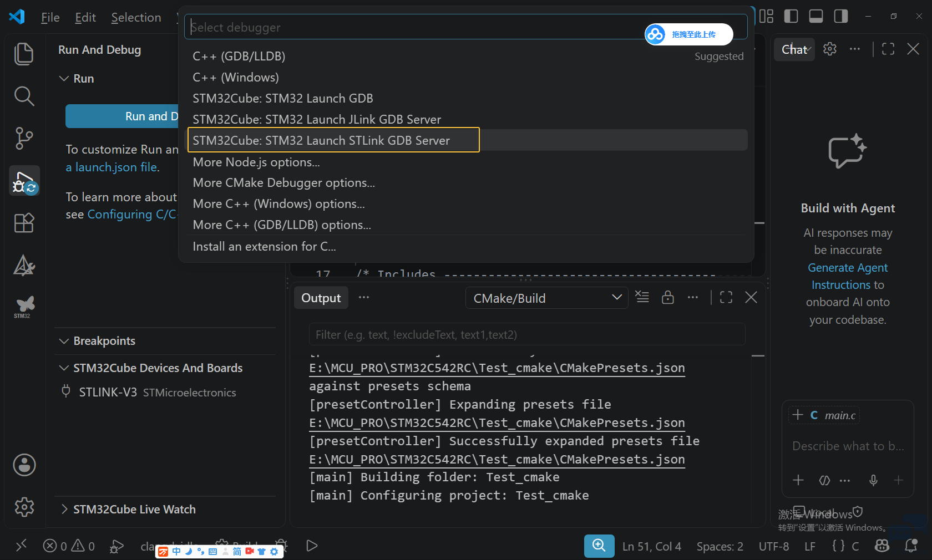Open the STM32 butterfly view
The height and width of the screenshot is (560, 932).
click(x=24, y=307)
